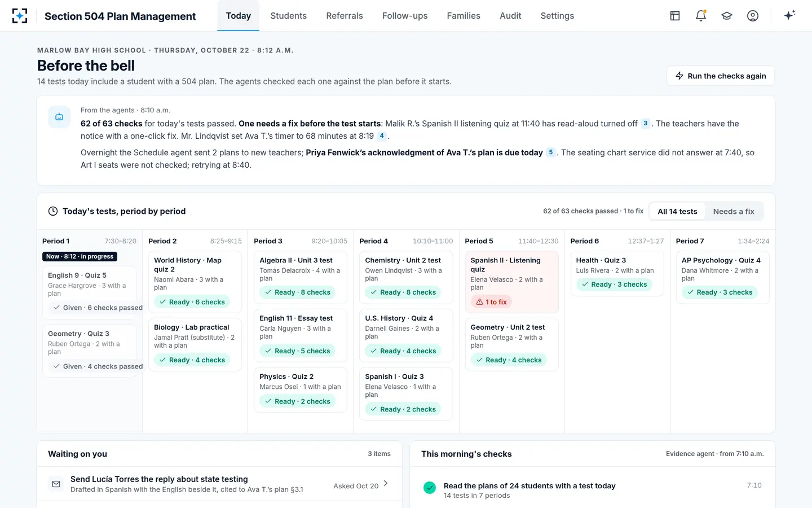Click the 1 to fix alert badge
This screenshot has height=508, width=812.
coord(492,302)
